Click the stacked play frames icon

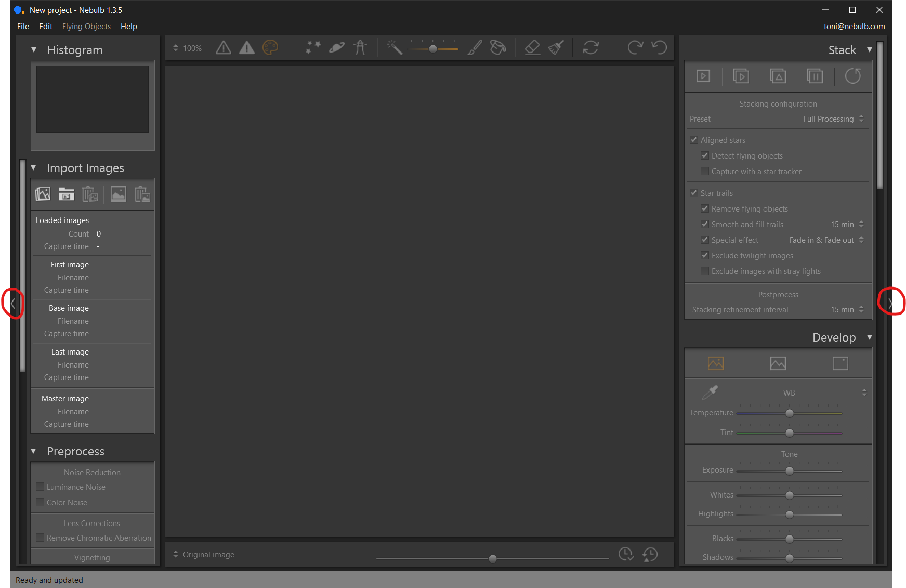[741, 76]
